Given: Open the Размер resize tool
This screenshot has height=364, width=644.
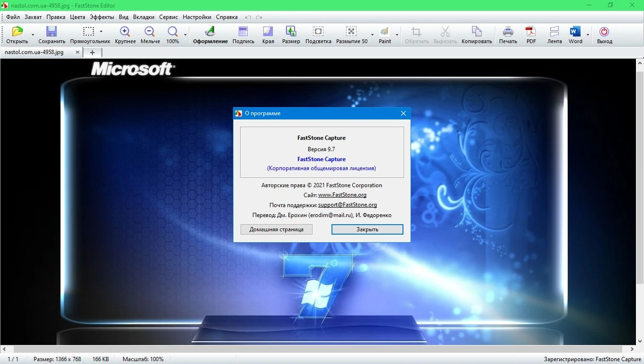Looking at the screenshot, I should tap(291, 32).
